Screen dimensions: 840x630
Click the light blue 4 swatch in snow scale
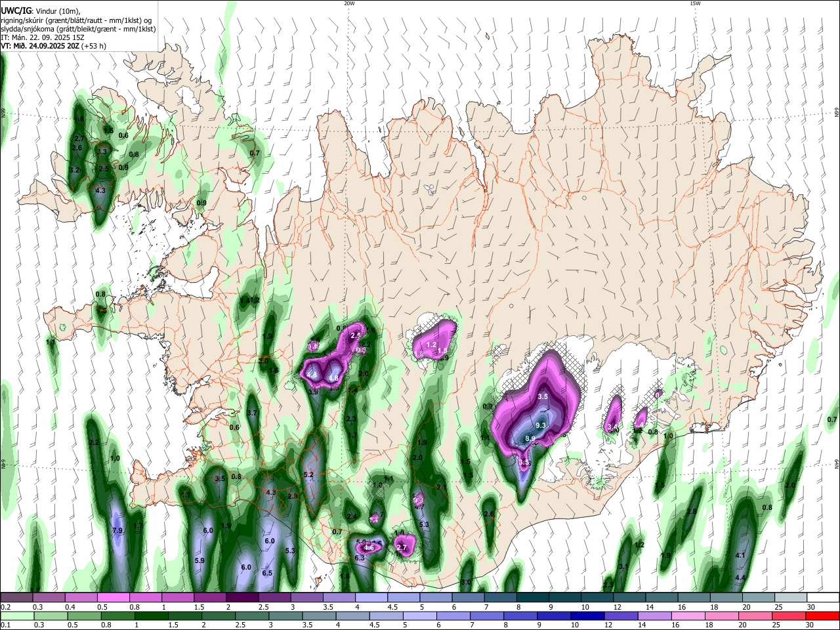[x=370, y=597]
